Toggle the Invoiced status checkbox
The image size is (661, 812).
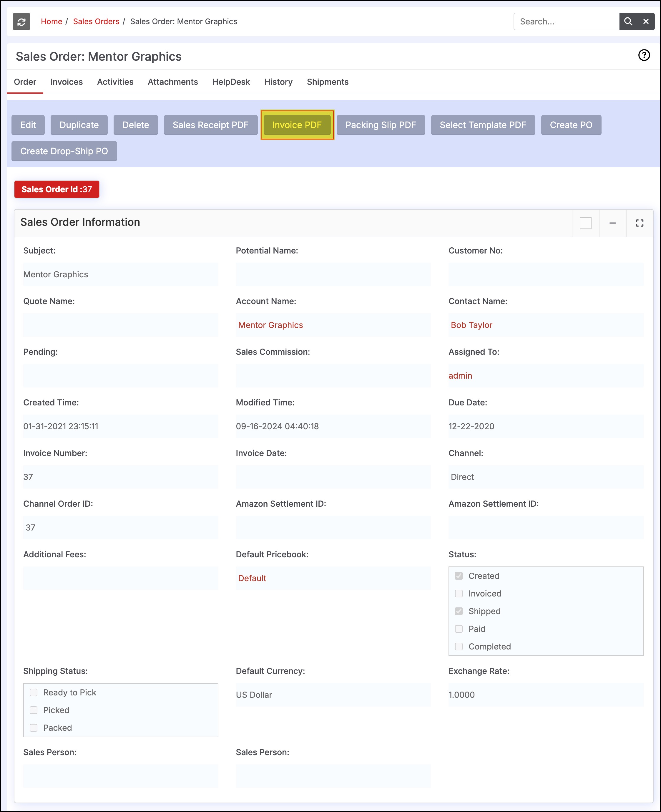click(459, 593)
